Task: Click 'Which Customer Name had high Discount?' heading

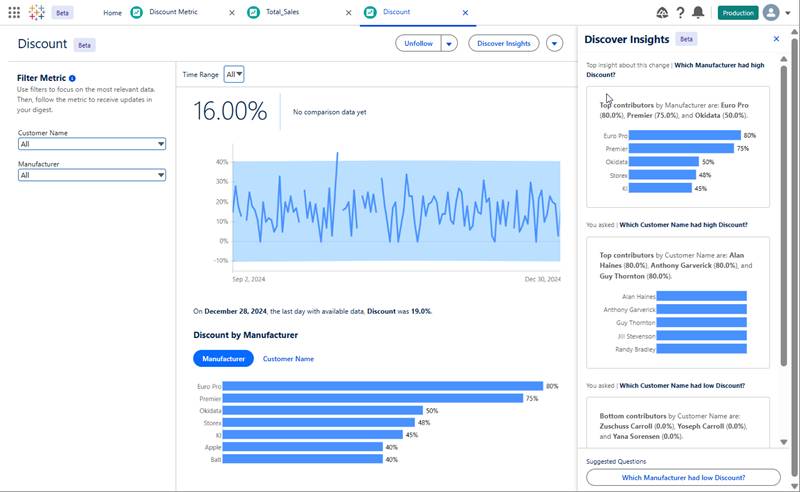Action: tap(683, 225)
